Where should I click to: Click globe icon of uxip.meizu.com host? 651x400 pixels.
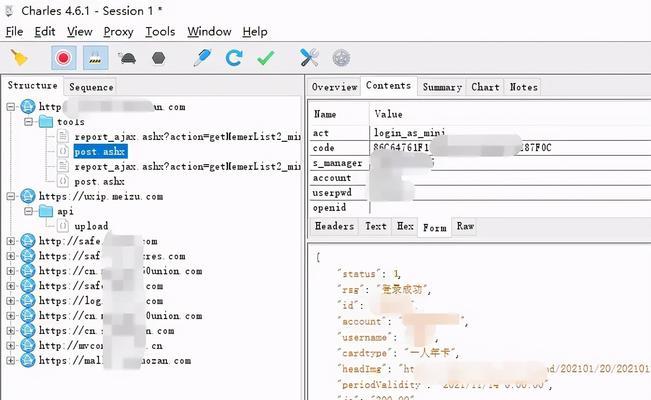(28, 196)
